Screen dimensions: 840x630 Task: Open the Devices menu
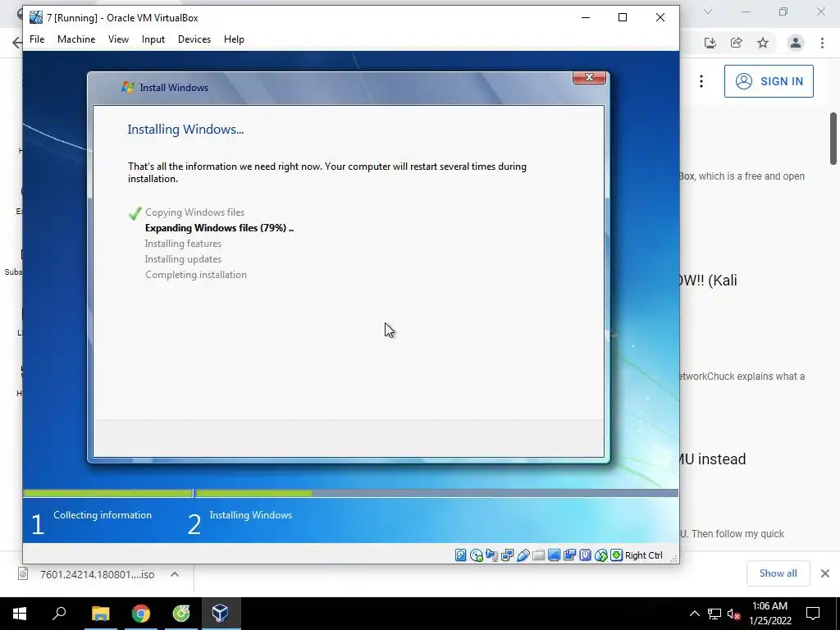pyautogui.click(x=194, y=39)
